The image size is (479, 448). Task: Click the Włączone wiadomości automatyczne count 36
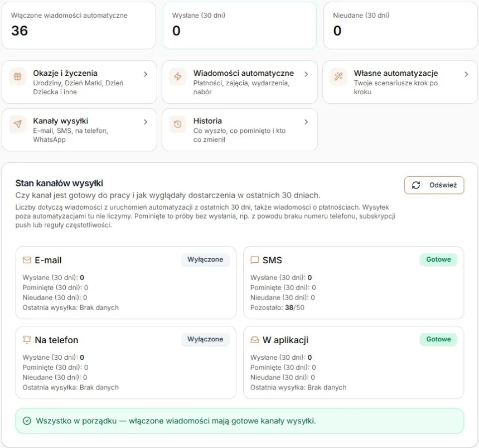20,31
